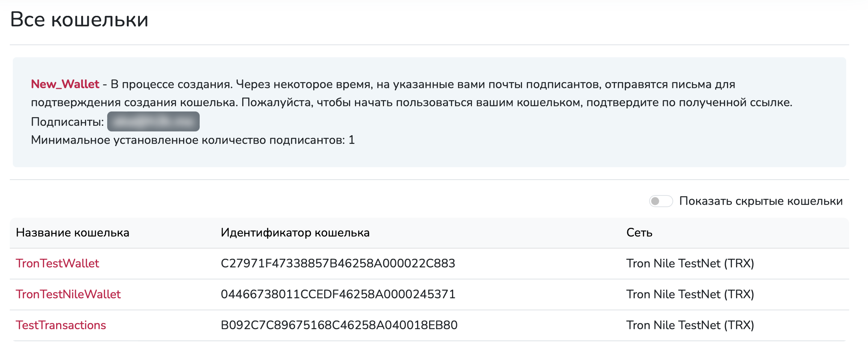Toggle the show hidden wallets switch
868x351 pixels.
[x=660, y=201]
